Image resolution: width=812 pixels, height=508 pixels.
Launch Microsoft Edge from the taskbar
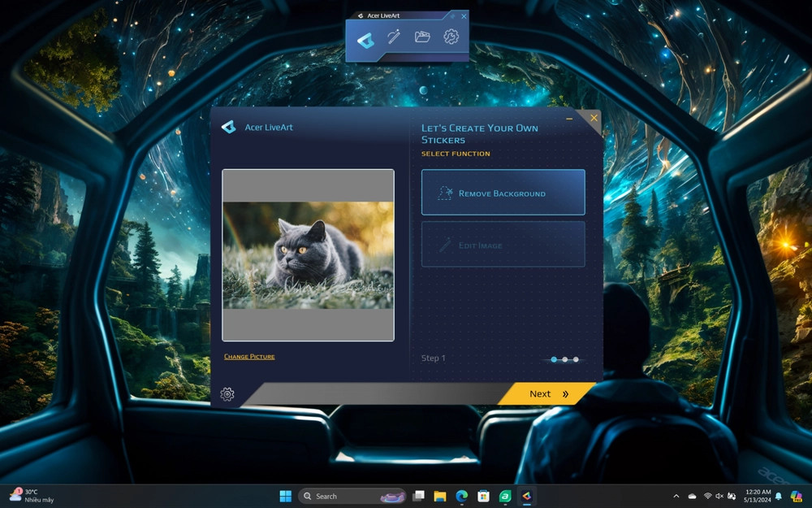pyautogui.click(x=461, y=496)
